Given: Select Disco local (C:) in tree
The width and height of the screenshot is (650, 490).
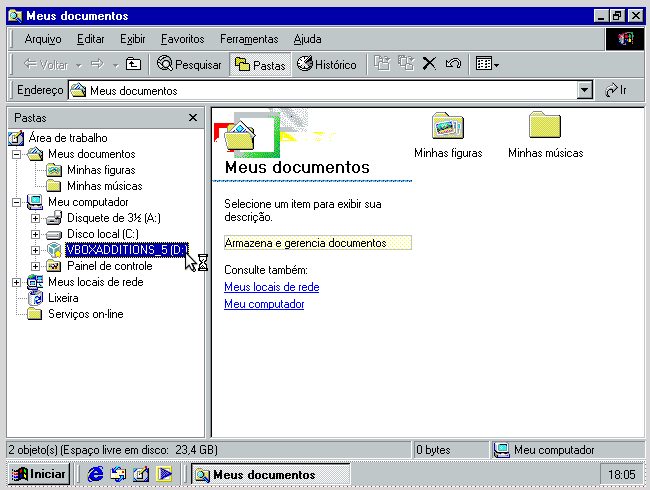Looking at the screenshot, I should click(x=103, y=234).
